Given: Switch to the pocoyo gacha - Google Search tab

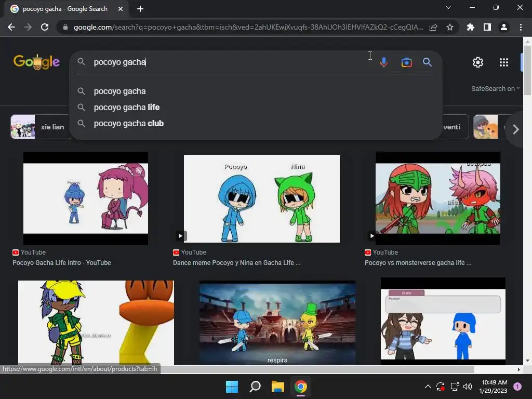Looking at the screenshot, I should coord(65,9).
